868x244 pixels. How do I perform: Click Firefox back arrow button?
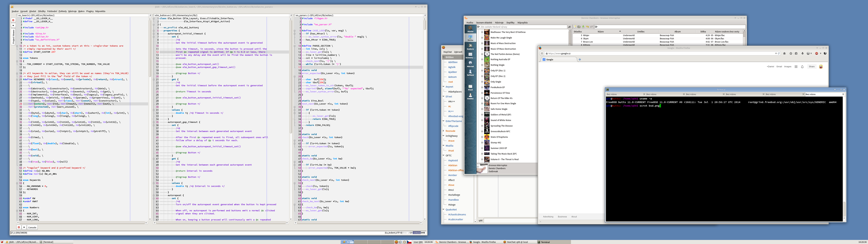[x=542, y=53]
